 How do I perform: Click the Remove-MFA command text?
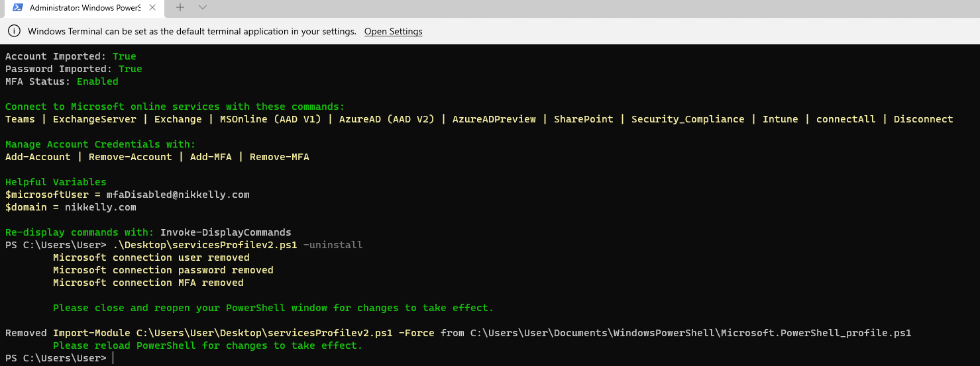(x=280, y=157)
